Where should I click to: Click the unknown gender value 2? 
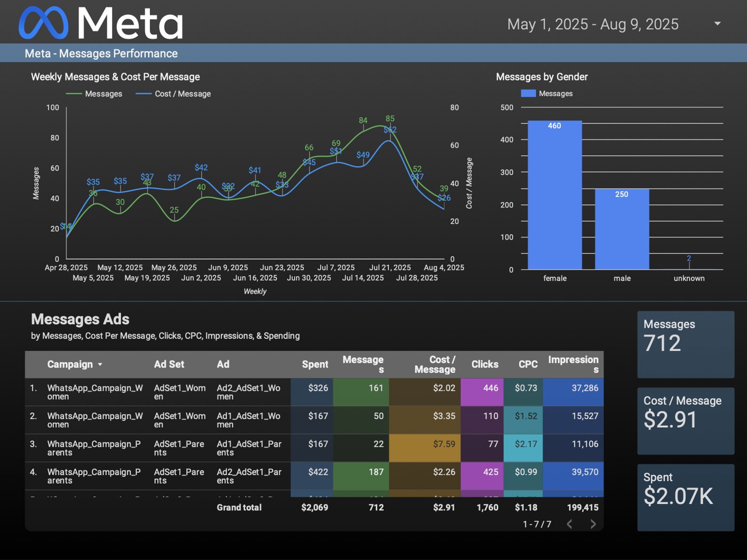(689, 259)
